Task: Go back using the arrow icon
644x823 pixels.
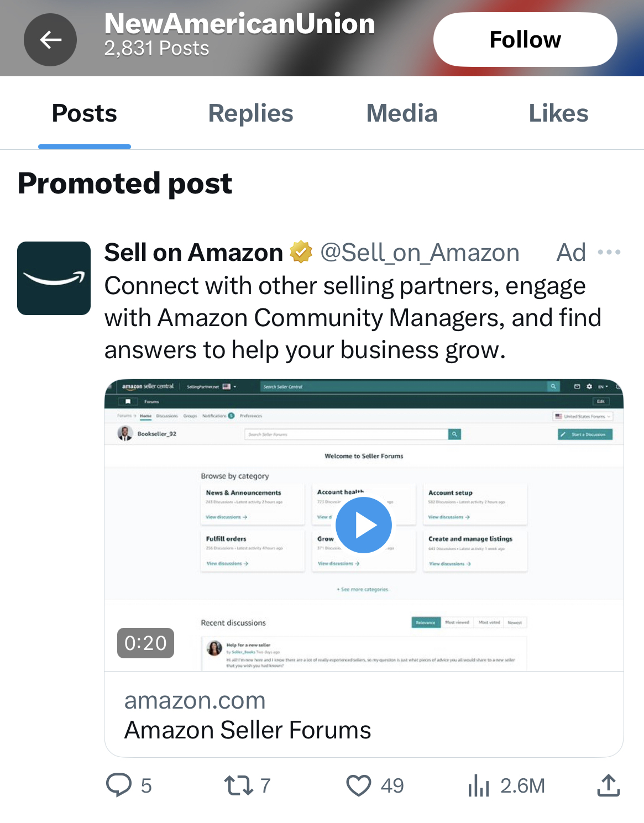Action: click(50, 40)
